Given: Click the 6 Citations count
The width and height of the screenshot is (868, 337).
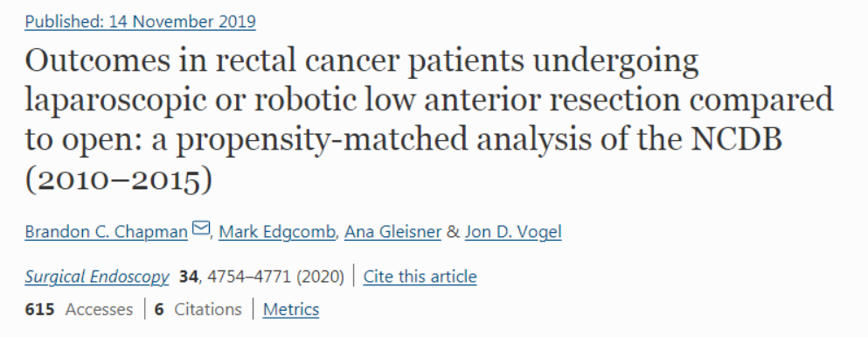Looking at the screenshot, I should 198,309.
